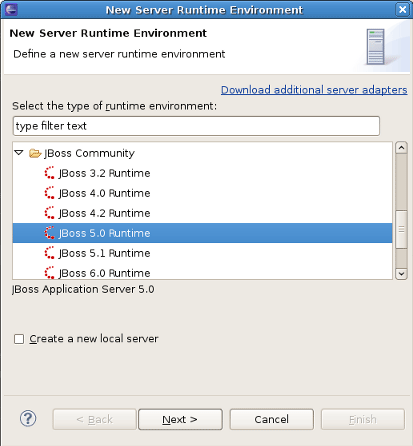The image size is (413, 446).
Task: Click the JBoss 3.2 Runtime icon
Action: [49, 173]
